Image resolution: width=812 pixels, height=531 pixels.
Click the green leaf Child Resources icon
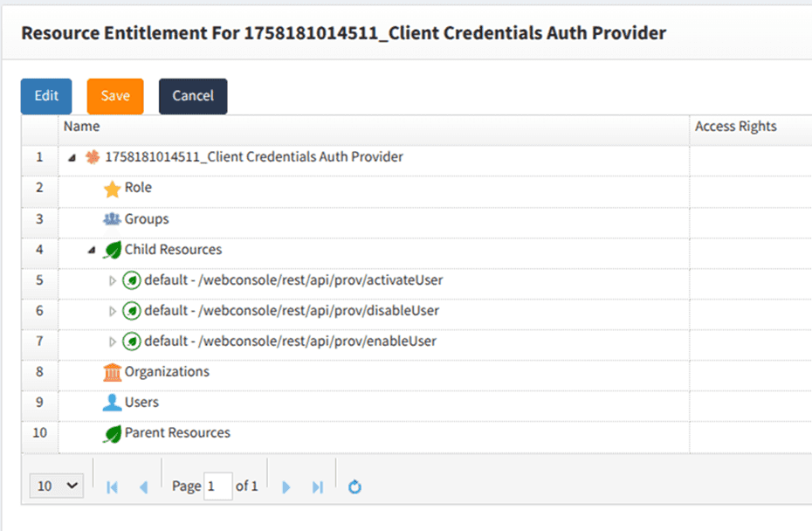coord(112,251)
